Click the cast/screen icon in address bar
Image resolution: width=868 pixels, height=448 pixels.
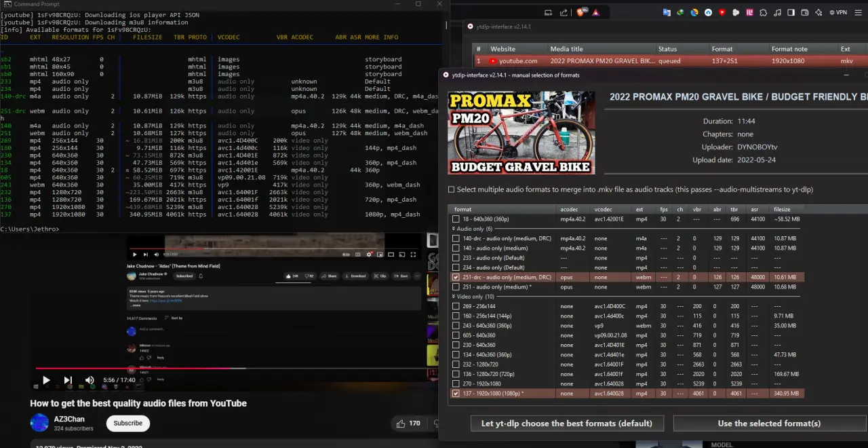pos(547,12)
